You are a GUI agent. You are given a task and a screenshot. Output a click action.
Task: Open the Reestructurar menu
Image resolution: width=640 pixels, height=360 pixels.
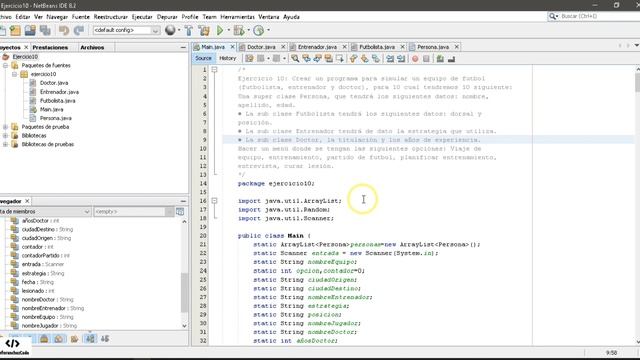111,17
